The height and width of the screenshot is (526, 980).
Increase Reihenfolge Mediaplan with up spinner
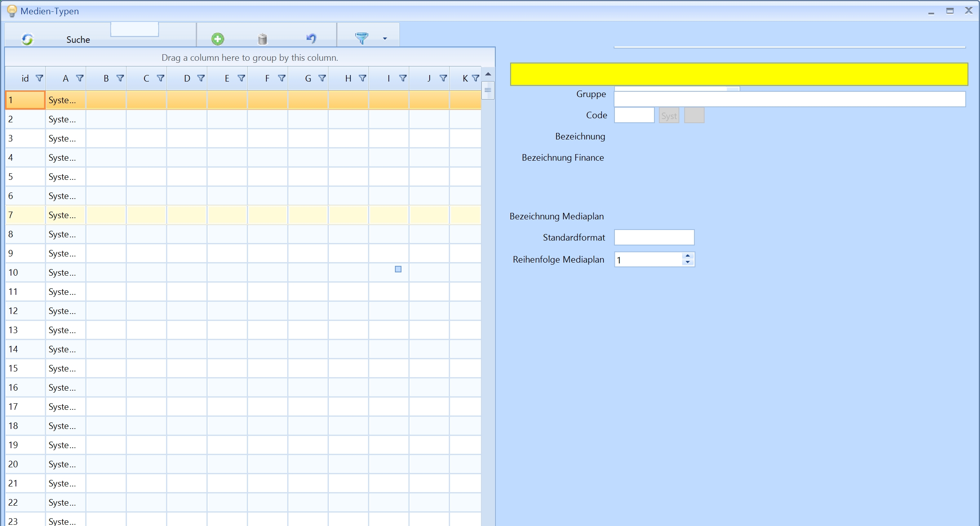[x=688, y=256]
